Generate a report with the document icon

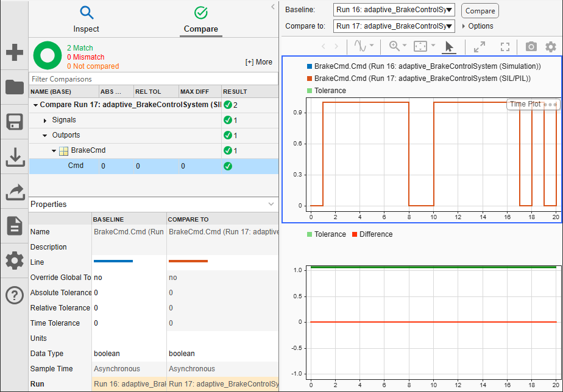tap(15, 226)
